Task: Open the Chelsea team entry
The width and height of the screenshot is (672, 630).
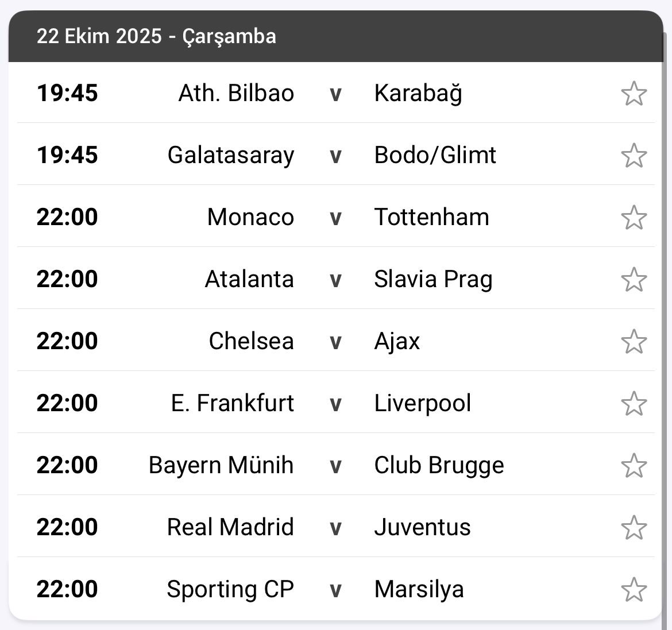Action: [x=251, y=341]
